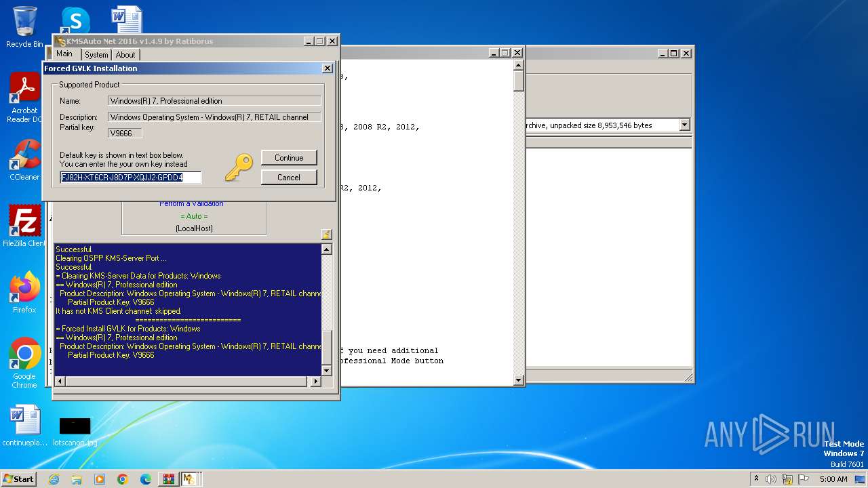Open the About tab in KMSAuto

click(125, 55)
